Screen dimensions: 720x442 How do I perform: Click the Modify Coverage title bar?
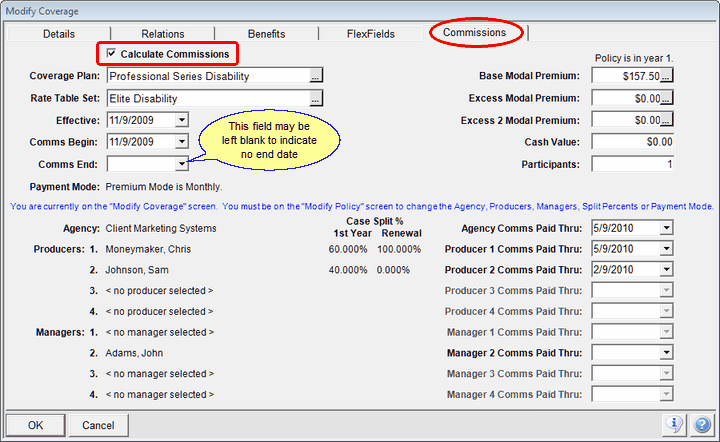click(360, 11)
